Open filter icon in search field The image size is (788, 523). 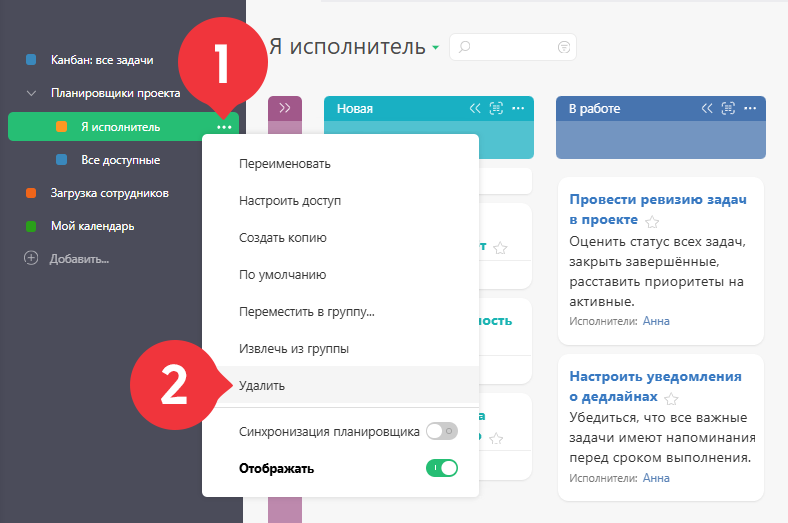[564, 47]
